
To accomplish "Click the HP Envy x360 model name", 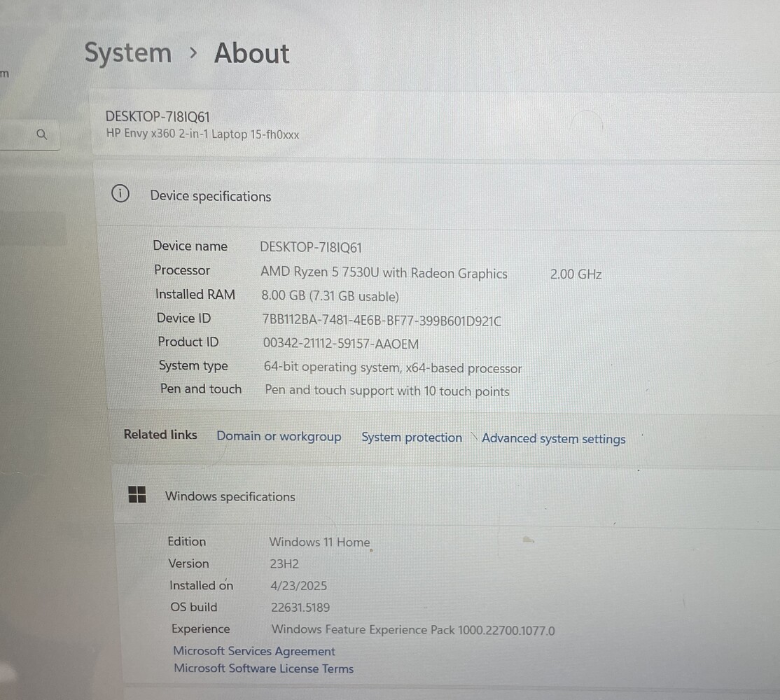I will tap(202, 134).
